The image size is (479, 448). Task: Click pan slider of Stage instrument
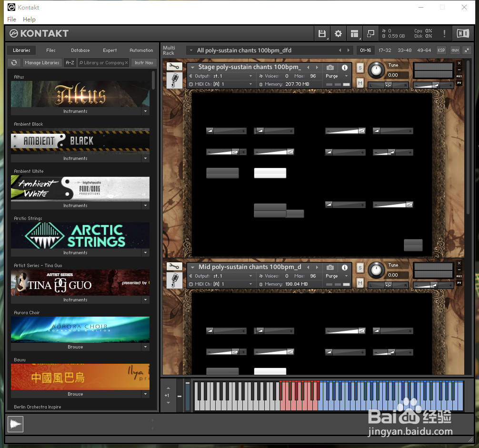point(388,85)
